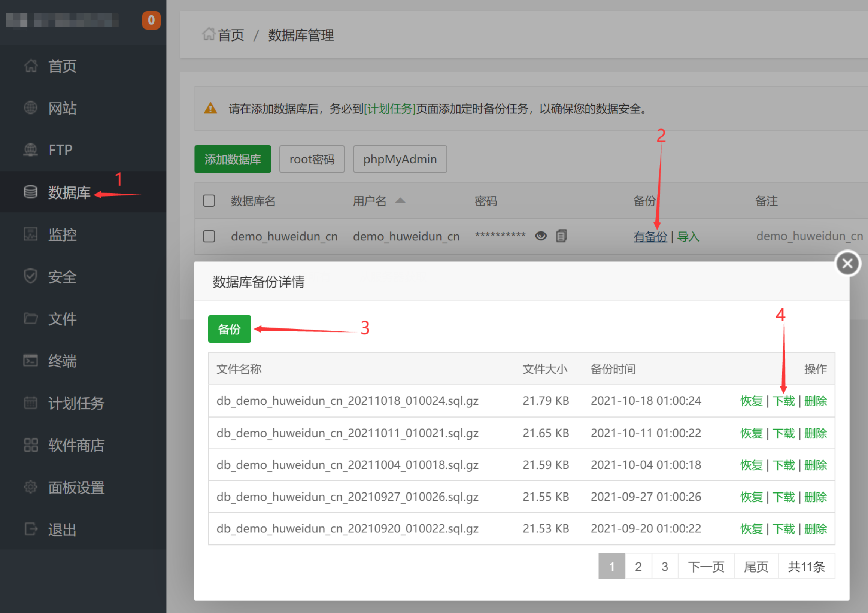The width and height of the screenshot is (868, 613).
Task: Open 监控 in the sidebar menu
Action: point(63,234)
